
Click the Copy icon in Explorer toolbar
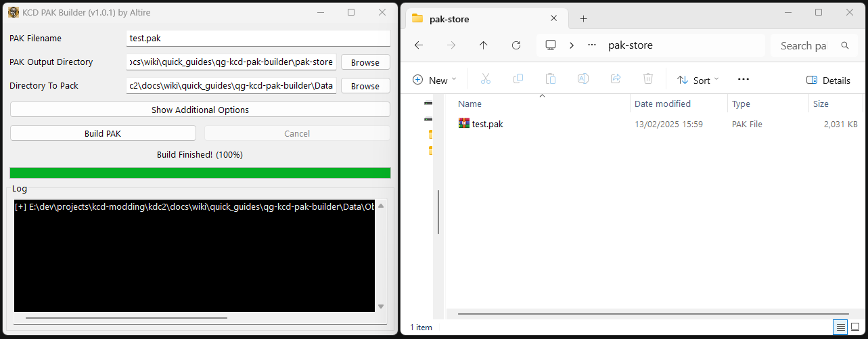tap(518, 79)
